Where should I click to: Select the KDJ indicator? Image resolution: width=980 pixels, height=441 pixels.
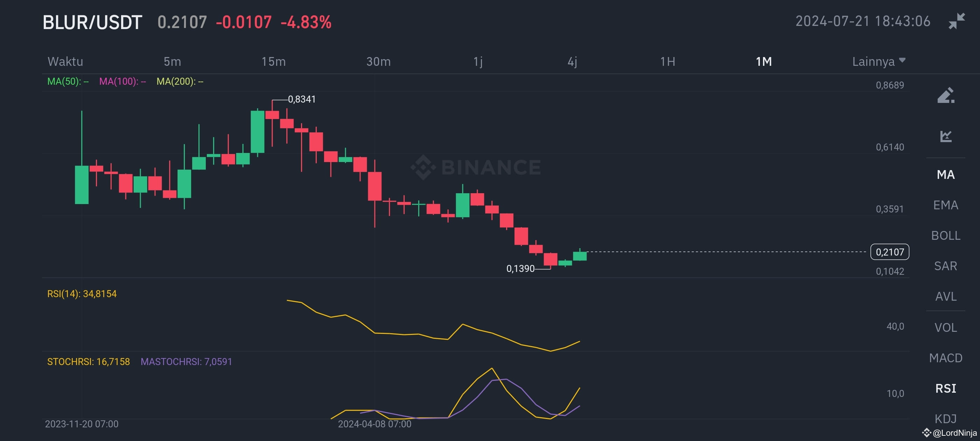(x=946, y=419)
